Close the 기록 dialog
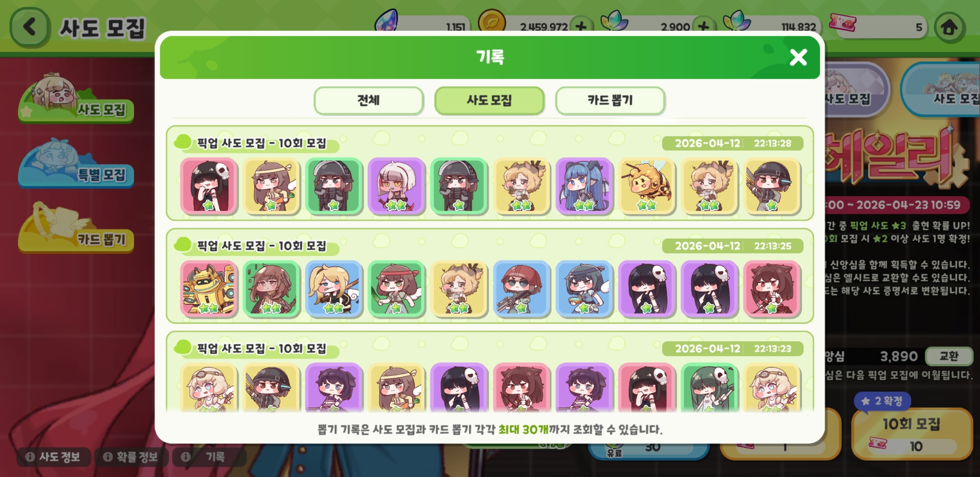The width and height of the screenshot is (980, 477). (x=798, y=57)
